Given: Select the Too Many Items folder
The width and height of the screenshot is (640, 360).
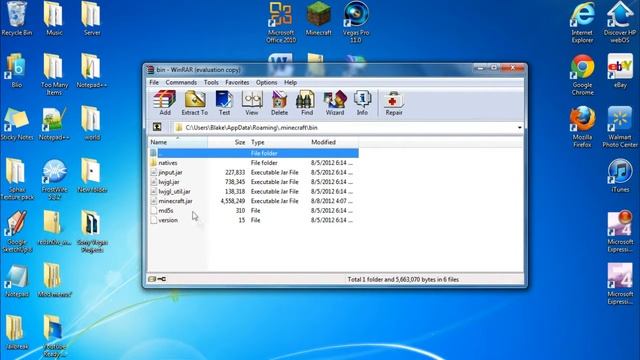Looking at the screenshot, I should [54, 75].
